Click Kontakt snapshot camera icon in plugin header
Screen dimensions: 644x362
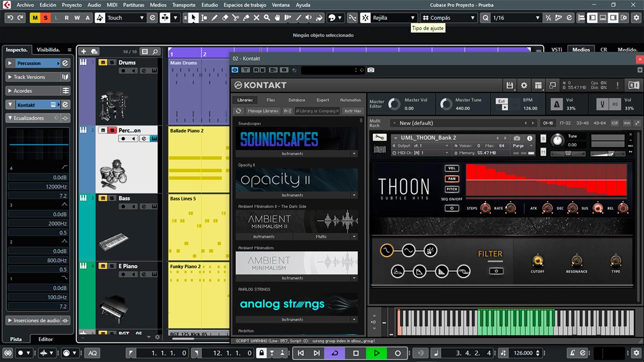coord(371,70)
